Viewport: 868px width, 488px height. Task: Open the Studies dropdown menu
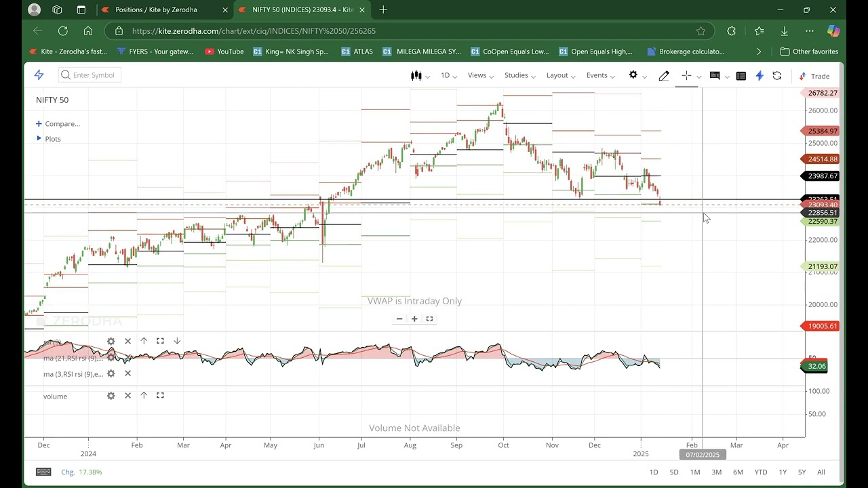(520, 75)
